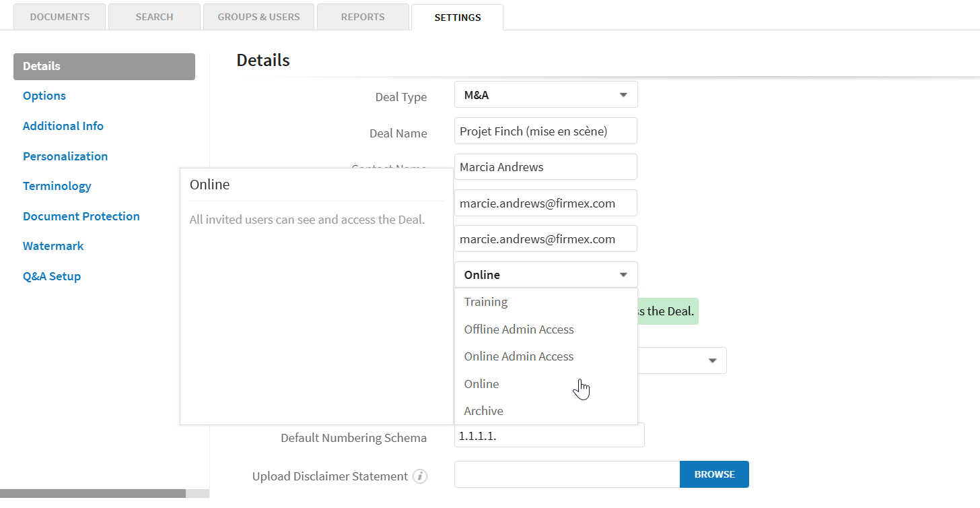Click the Default Numbering Schema label

[354, 438]
